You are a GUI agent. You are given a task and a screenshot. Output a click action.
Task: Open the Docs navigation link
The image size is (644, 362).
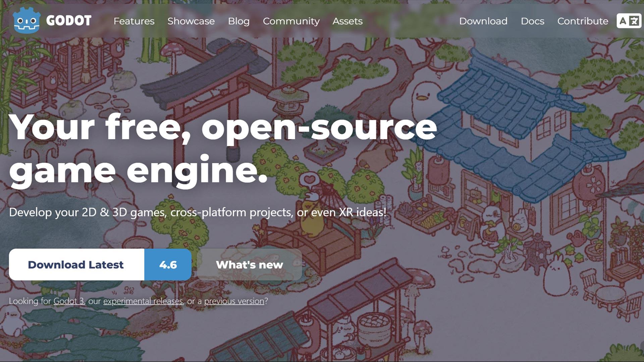tap(532, 21)
